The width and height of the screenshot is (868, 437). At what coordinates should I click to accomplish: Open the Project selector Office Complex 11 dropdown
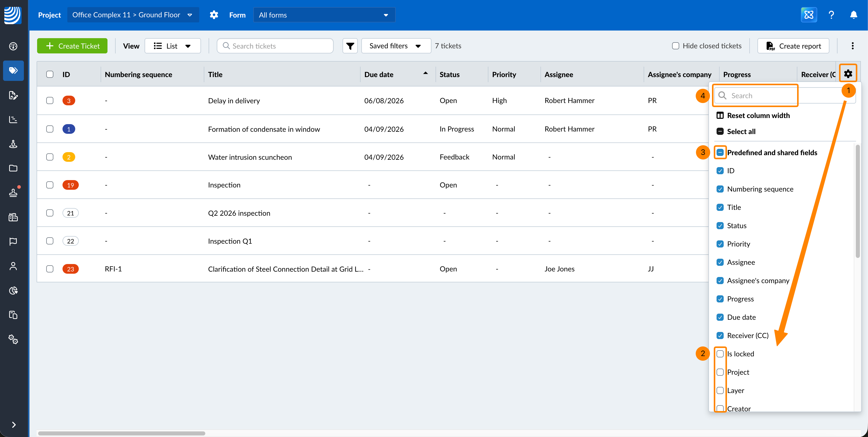point(133,15)
